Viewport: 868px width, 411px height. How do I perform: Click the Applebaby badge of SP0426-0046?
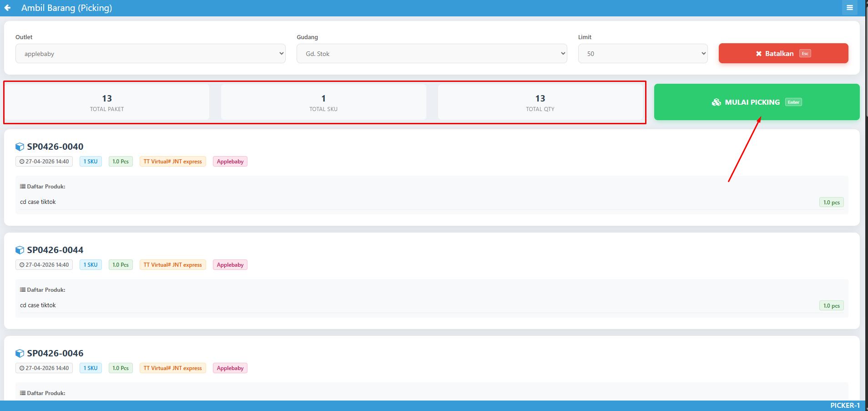pos(230,368)
